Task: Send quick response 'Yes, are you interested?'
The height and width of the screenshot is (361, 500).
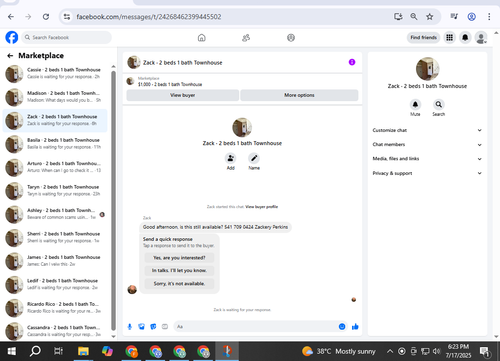Action: pyautogui.click(x=179, y=258)
